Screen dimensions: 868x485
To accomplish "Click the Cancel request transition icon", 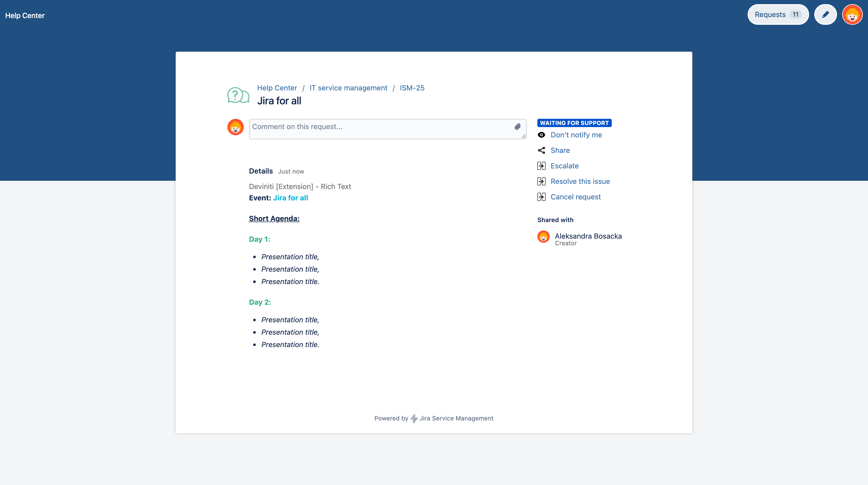I will [541, 197].
